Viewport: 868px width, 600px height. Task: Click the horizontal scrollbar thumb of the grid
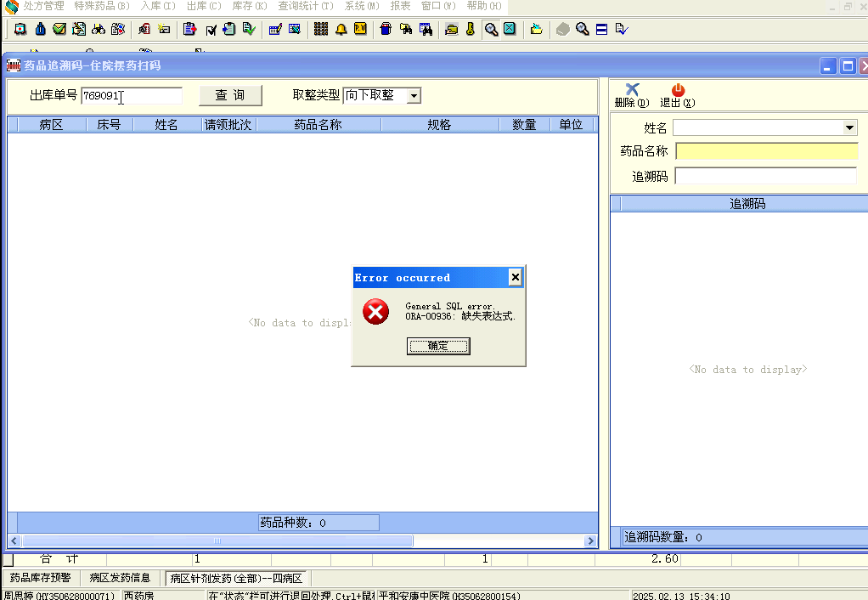(x=217, y=541)
